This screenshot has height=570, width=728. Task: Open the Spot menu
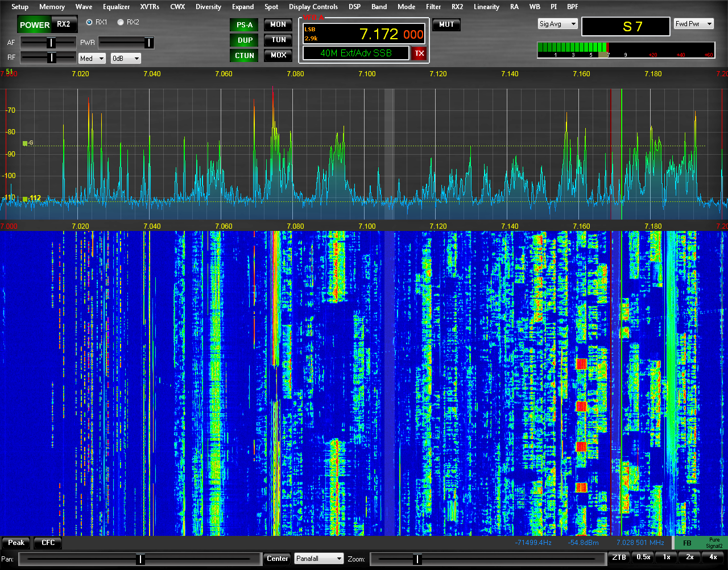(271, 7)
